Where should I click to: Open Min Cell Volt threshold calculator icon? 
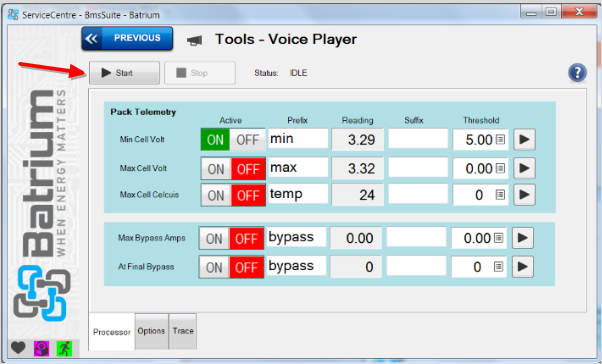pyautogui.click(x=500, y=139)
